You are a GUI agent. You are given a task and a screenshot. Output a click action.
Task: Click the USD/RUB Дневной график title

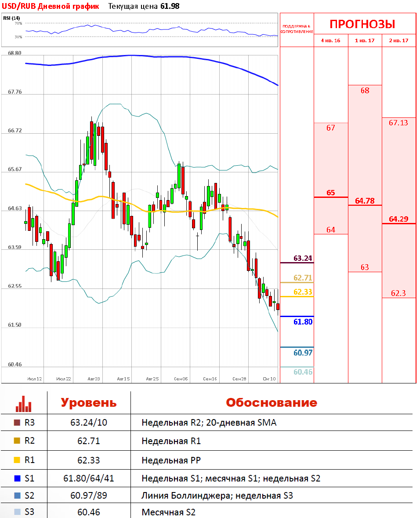click(x=51, y=6)
